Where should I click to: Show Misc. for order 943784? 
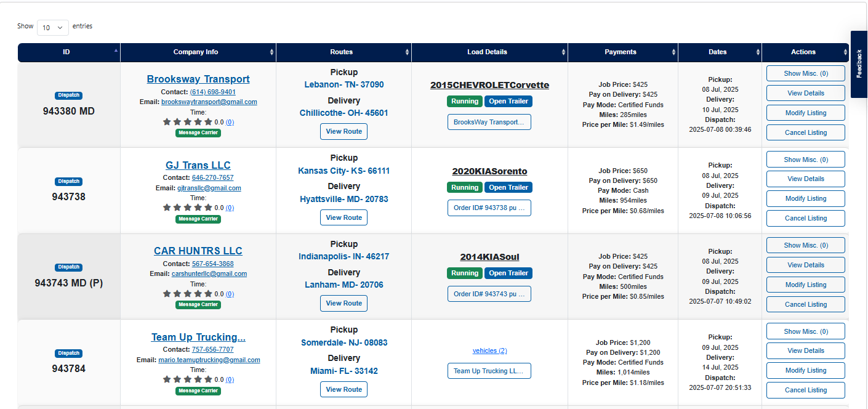click(806, 331)
